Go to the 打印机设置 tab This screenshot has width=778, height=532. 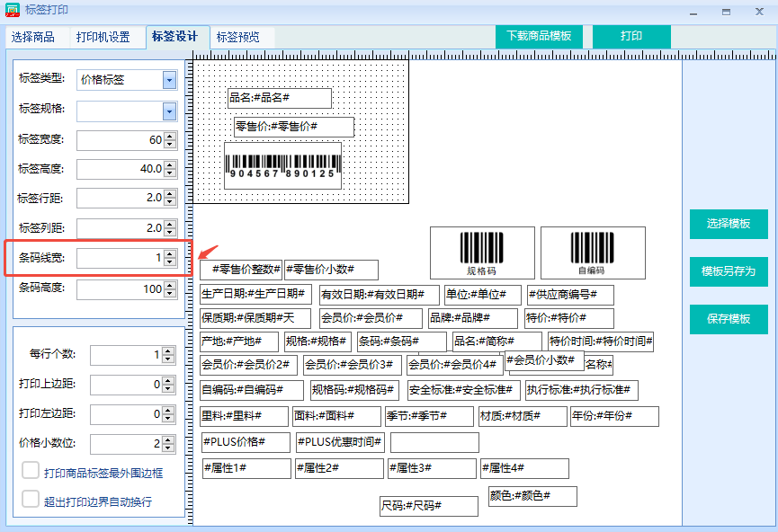[103, 37]
